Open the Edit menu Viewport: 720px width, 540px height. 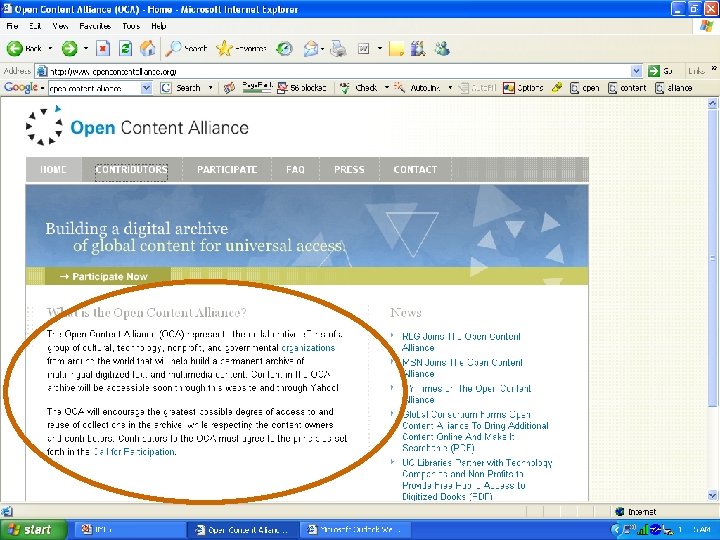35,26
